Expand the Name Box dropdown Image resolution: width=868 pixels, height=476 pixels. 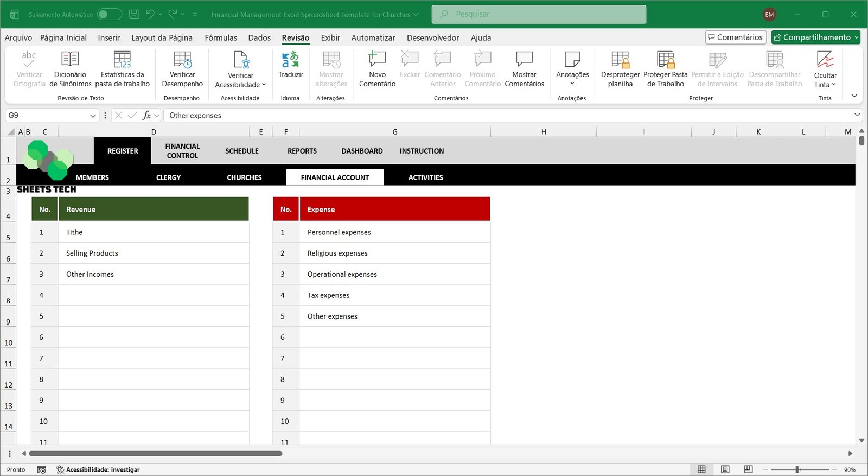[92, 116]
